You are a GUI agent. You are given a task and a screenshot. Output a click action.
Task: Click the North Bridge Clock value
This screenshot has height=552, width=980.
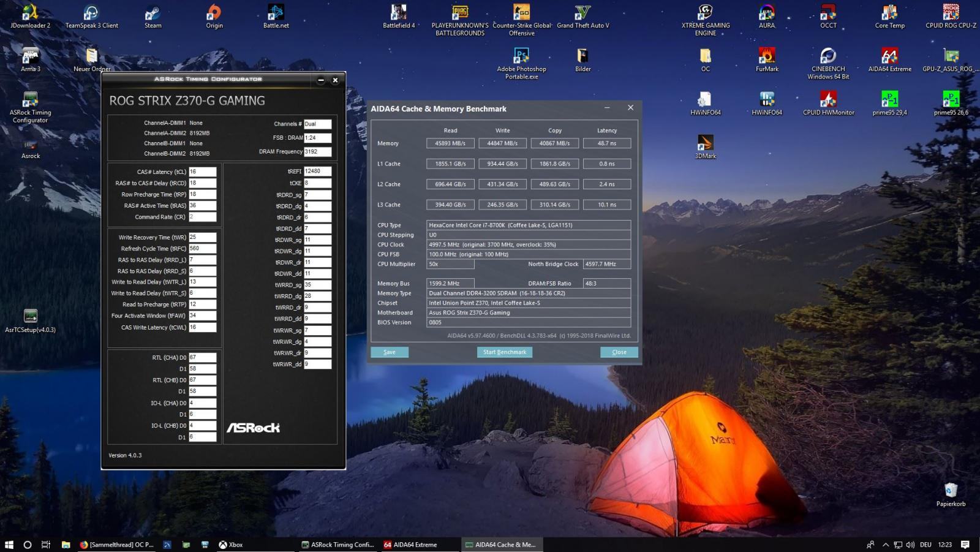607,264
